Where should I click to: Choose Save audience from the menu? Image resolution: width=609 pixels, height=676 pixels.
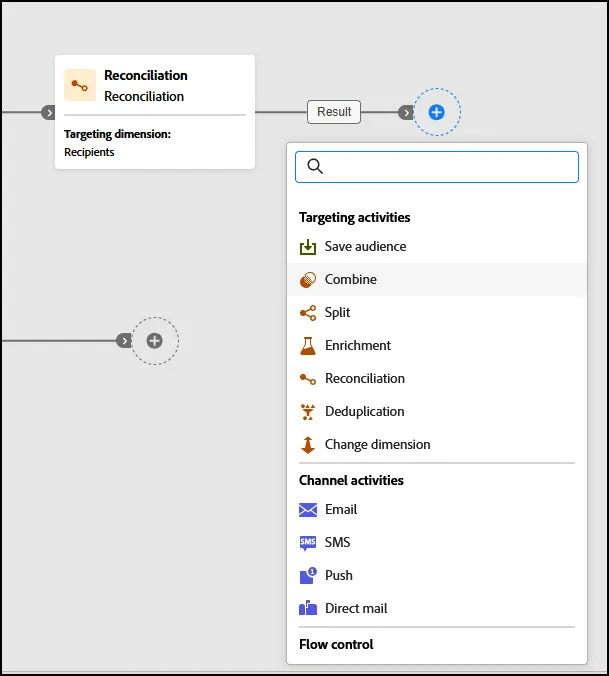(437, 247)
